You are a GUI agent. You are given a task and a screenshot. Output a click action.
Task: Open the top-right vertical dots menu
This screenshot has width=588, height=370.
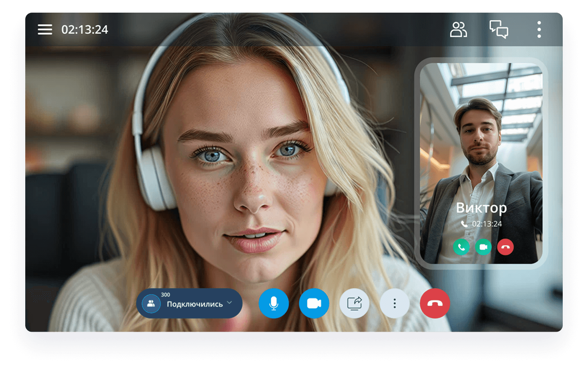pos(539,29)
